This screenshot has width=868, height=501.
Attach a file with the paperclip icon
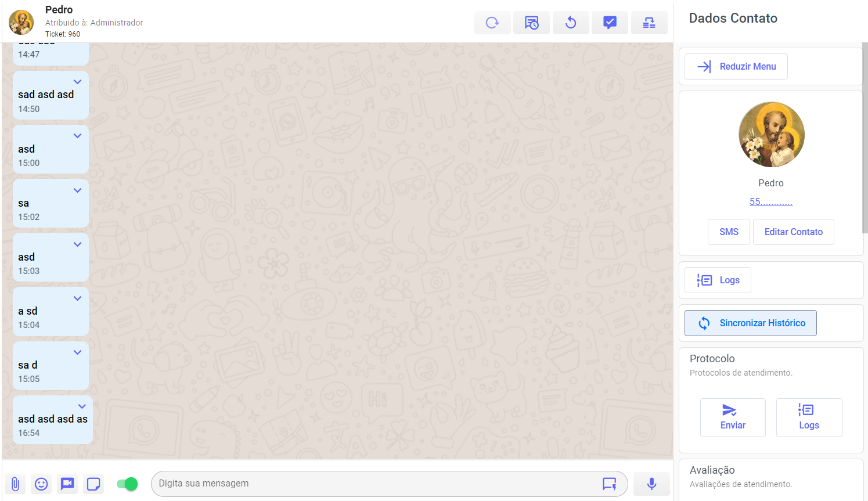[15, 484]
